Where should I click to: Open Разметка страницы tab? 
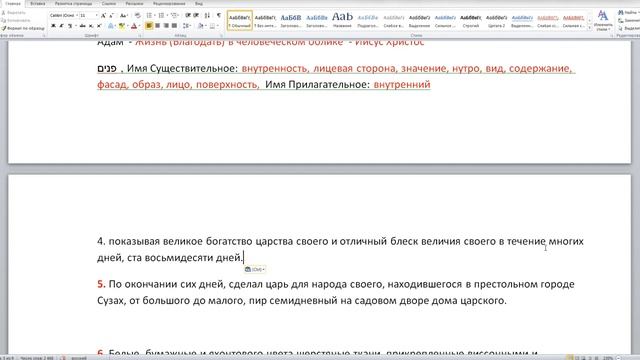click(x=73, y=4)
